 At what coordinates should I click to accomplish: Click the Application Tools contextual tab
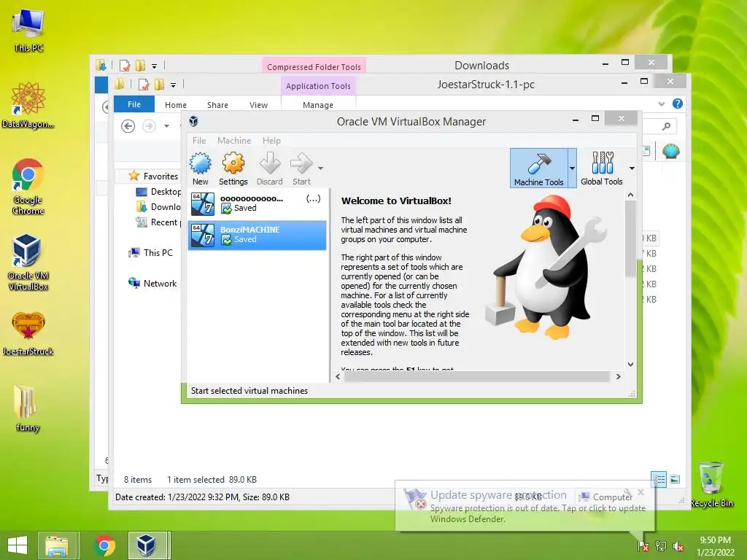pyautogui.click(x=318, y=86)
